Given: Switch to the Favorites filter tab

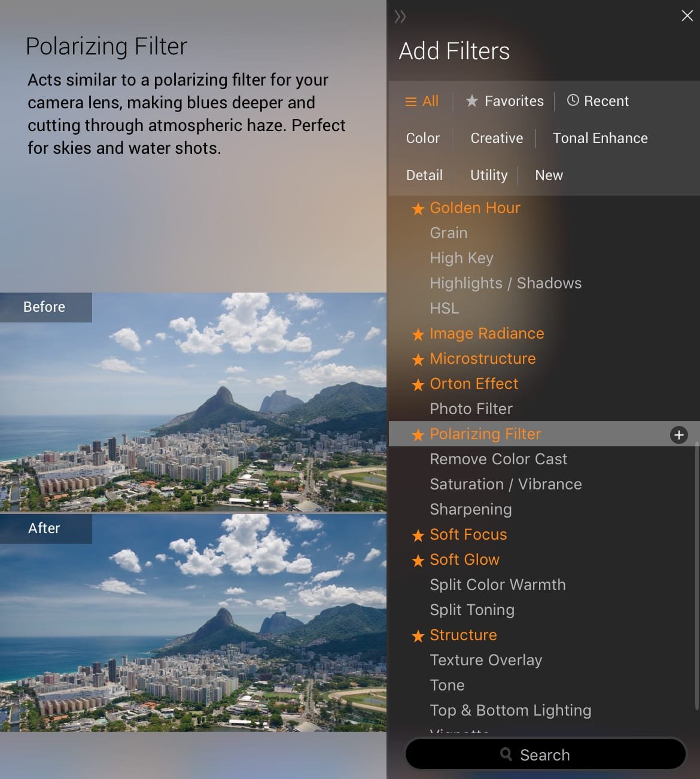Looking at the screenshot, I should (x=505, y=101).
